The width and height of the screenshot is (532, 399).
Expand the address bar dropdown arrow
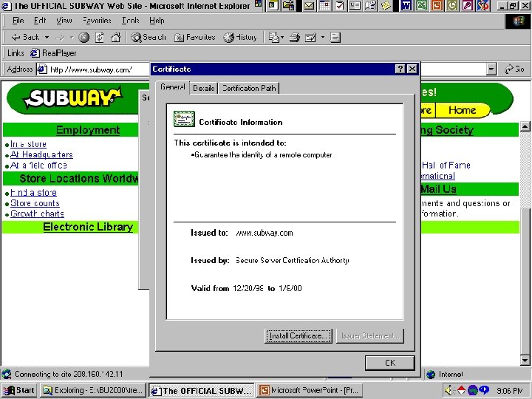(491, 69)
